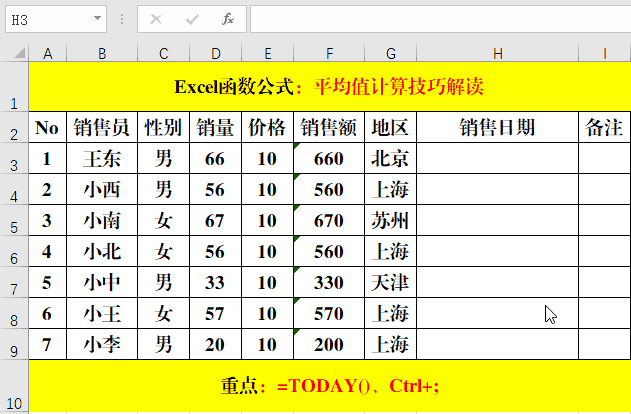The image size is (631, 414).
Task: Click the quantity cell 33
Action: (216, 282)
